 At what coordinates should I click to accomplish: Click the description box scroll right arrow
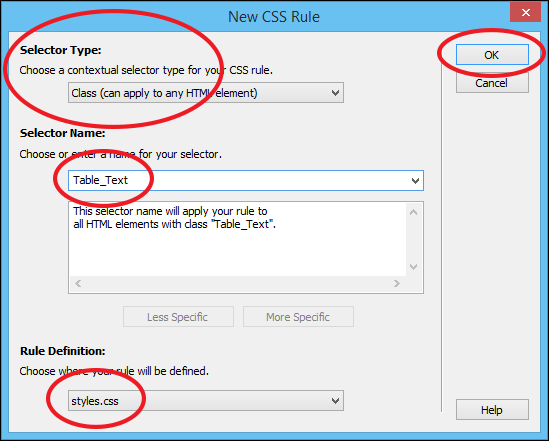coord(396,283)
